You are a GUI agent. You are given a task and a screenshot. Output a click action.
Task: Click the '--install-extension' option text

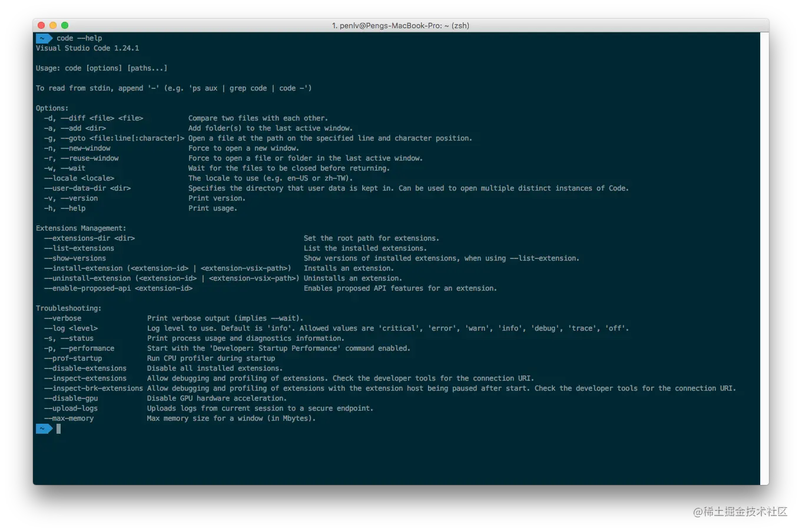click(x=168, y=268)
